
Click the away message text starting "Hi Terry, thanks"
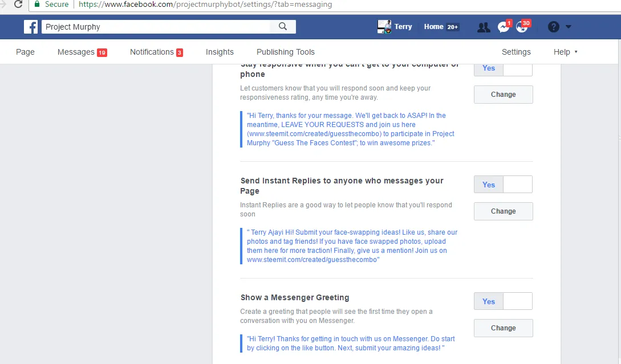(351, 129)
